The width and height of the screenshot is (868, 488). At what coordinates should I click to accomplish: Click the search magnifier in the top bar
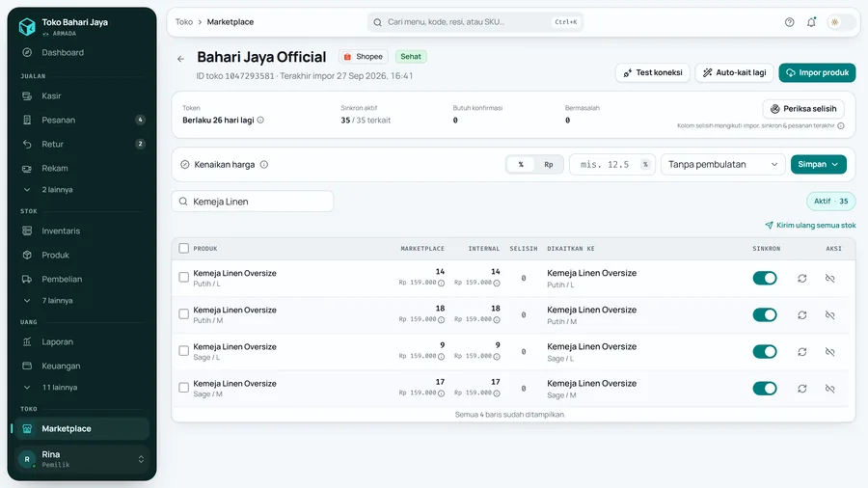tap(377, 22)
